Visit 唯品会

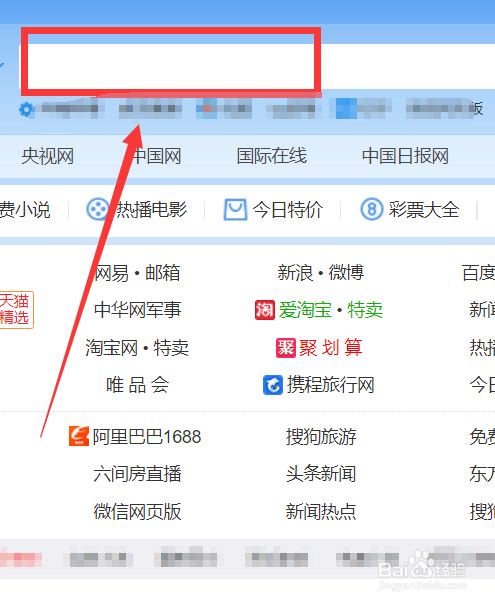coord(138,385)
